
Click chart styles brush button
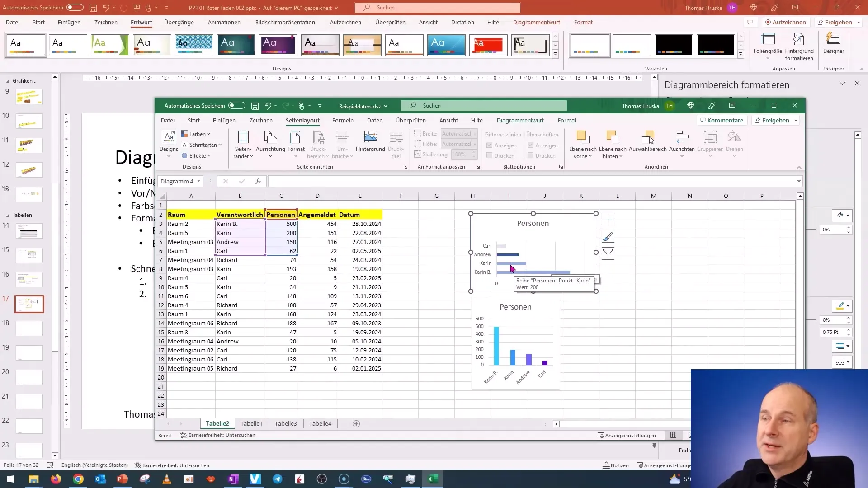(608, 237)
